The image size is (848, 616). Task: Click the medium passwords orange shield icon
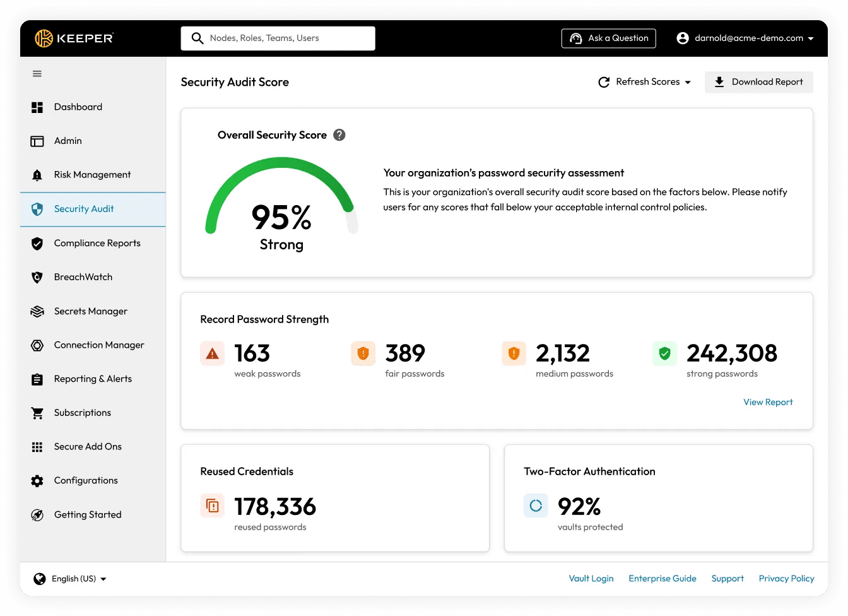[x=514, y=353]
